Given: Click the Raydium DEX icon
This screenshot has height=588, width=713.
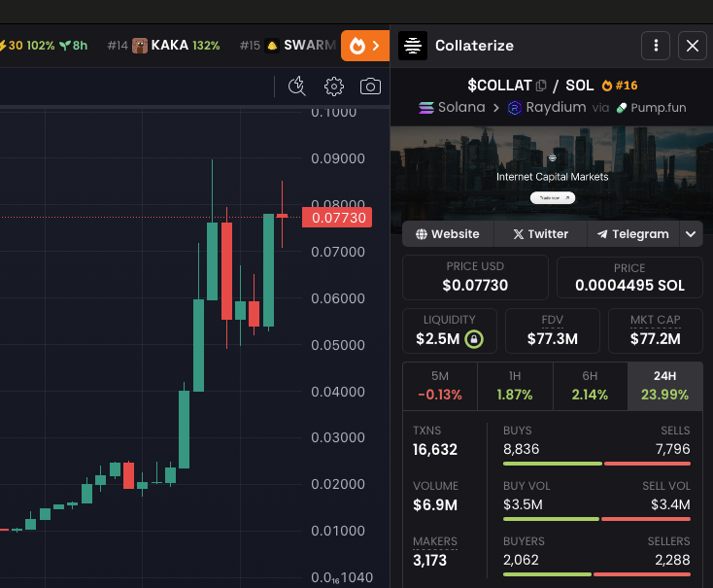Looking at the screenshot, I should click(x=514, y=108).
